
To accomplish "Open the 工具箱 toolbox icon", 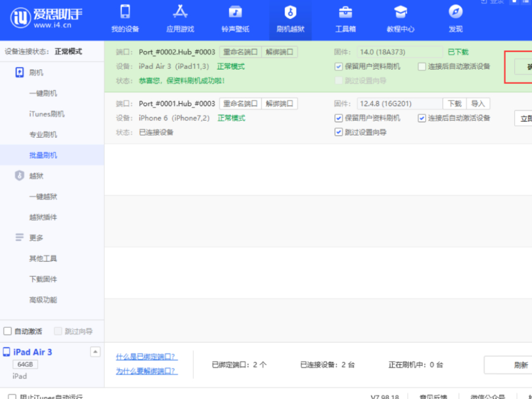I will click(345, 12).
